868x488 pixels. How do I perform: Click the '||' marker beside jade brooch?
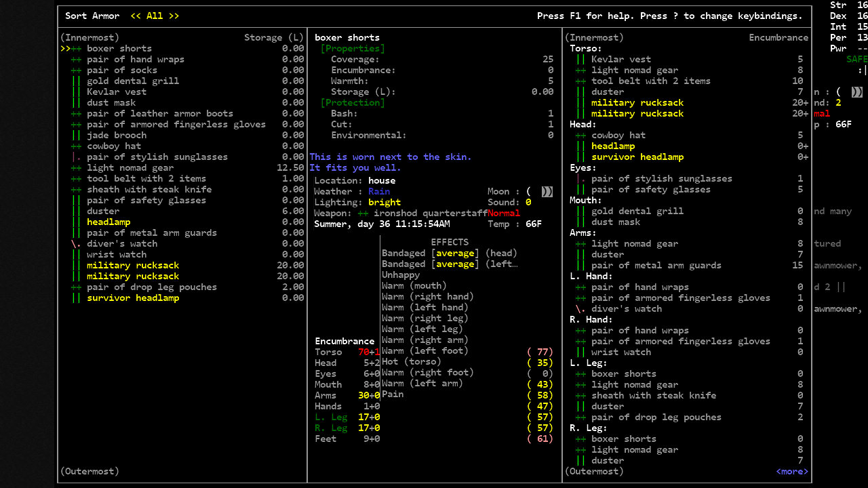click(76, 135)
